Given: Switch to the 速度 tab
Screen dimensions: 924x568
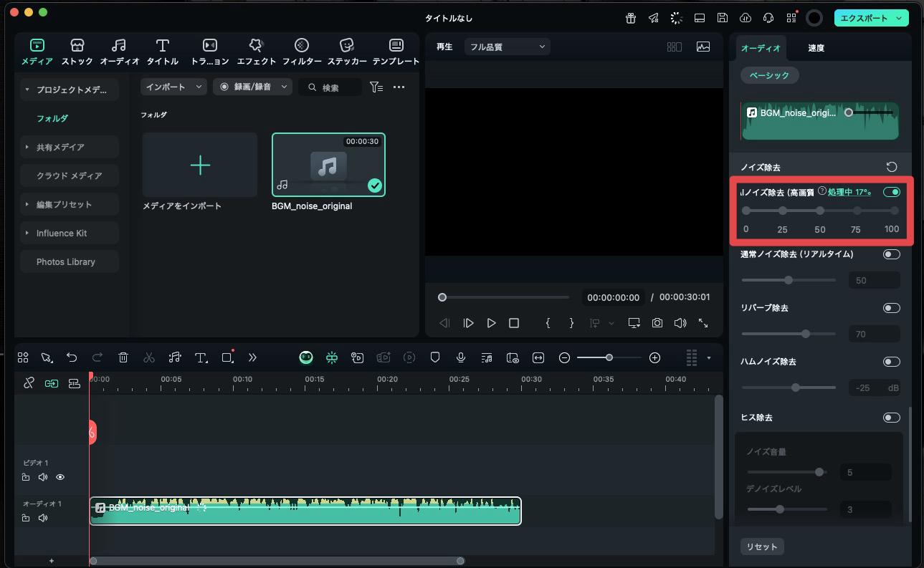Looking at the screenshot, I should tap(816, 48).
